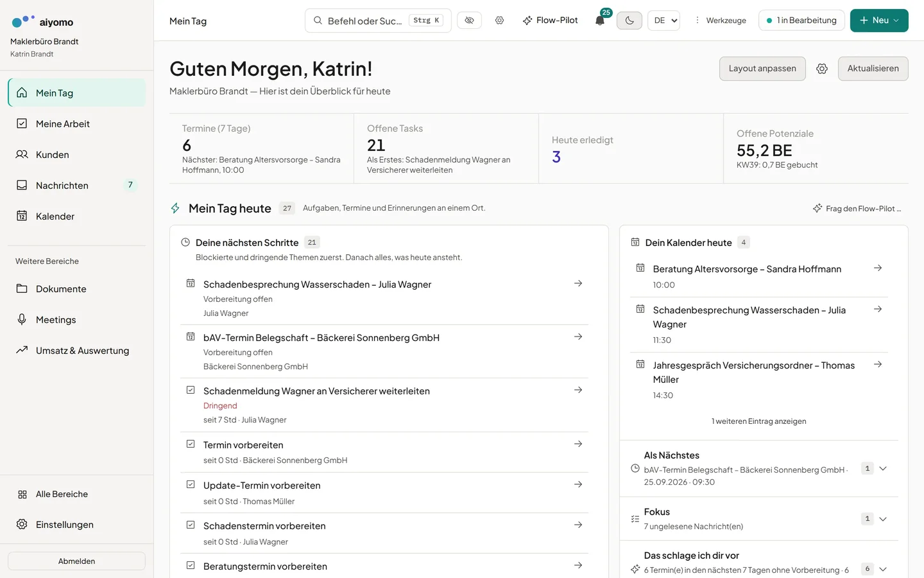The height and width of the screenshot is (578, 924).
Task: Toggle dark mode moon button
Action: (x=629, y=21)
